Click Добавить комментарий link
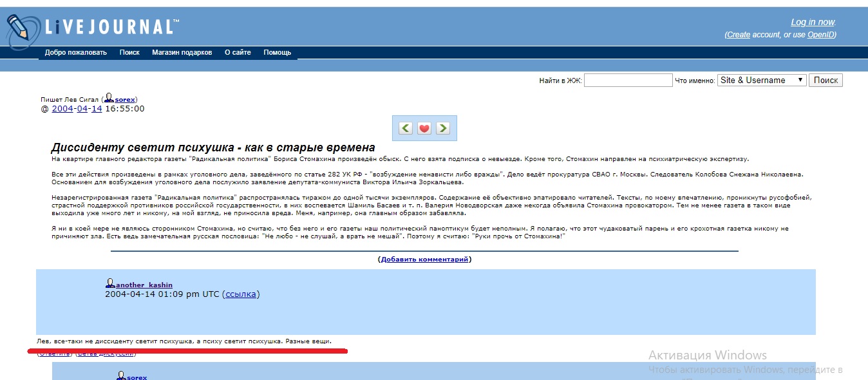Viewport: 868px width, 380px height. pos(424,260)
